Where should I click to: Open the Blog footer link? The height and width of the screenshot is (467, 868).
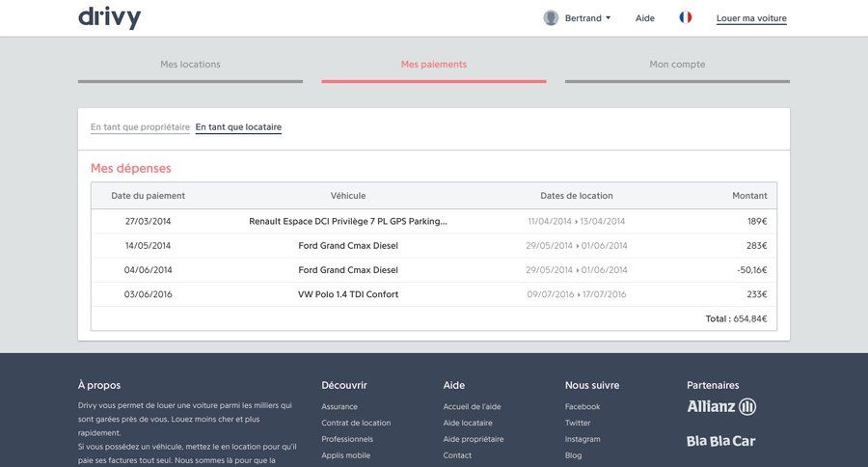tap(574, 455)
